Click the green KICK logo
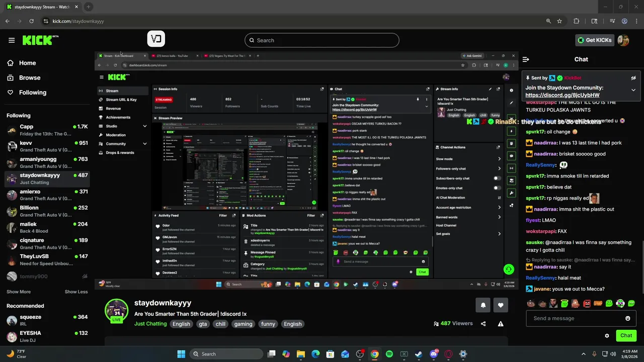The height and width of the screenshot is (362, 644). (40, 40)
